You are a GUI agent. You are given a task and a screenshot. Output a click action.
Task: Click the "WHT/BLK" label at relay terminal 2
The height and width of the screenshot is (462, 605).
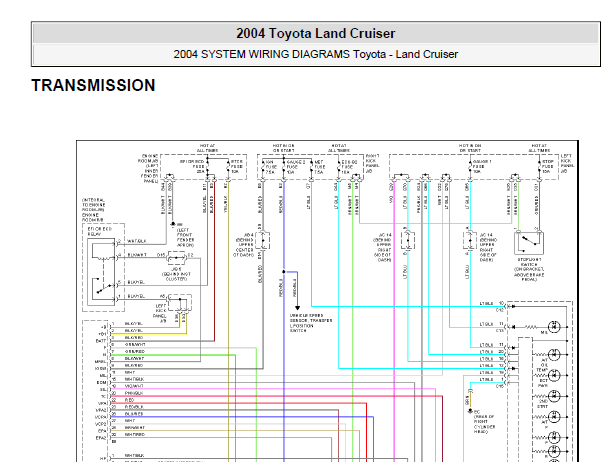(137, 241)
